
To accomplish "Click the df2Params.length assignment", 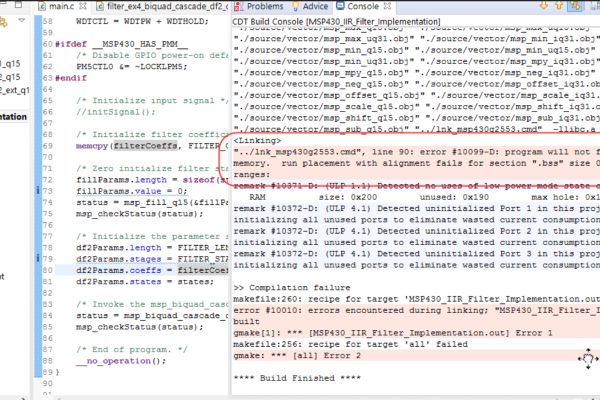I will coord(152,248).
